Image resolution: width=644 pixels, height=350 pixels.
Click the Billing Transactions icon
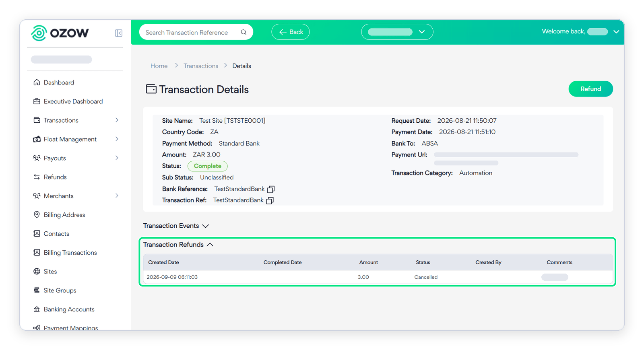tap(37, 253)
